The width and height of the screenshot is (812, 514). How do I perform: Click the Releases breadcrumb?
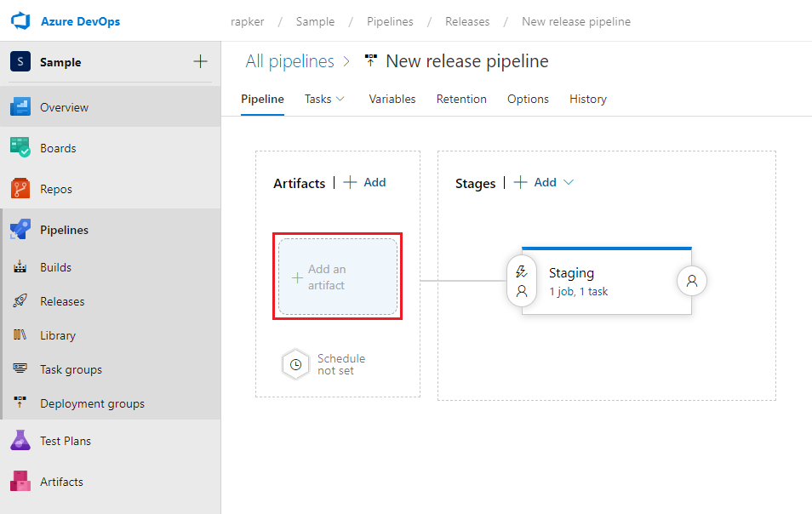[467, 22]
